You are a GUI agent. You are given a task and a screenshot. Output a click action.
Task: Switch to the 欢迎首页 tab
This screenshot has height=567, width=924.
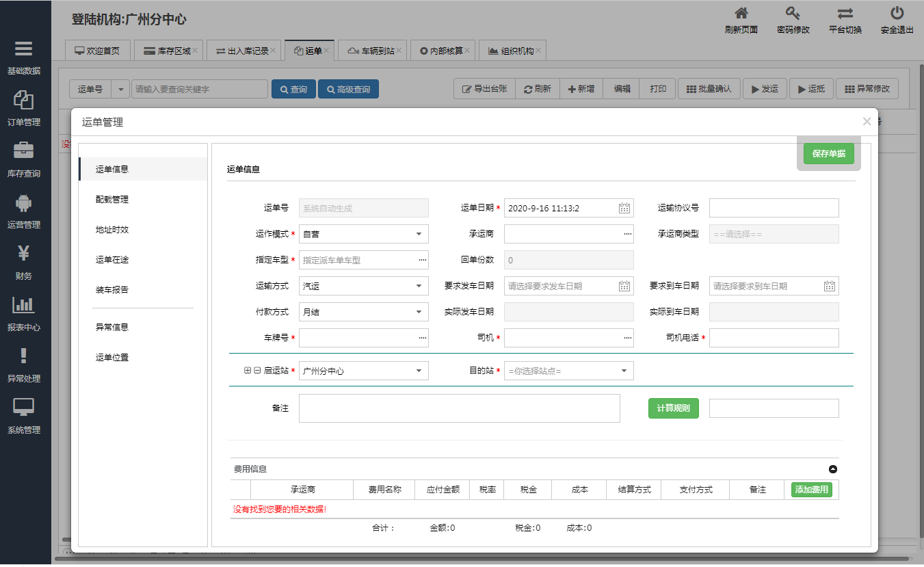point(97,51)
